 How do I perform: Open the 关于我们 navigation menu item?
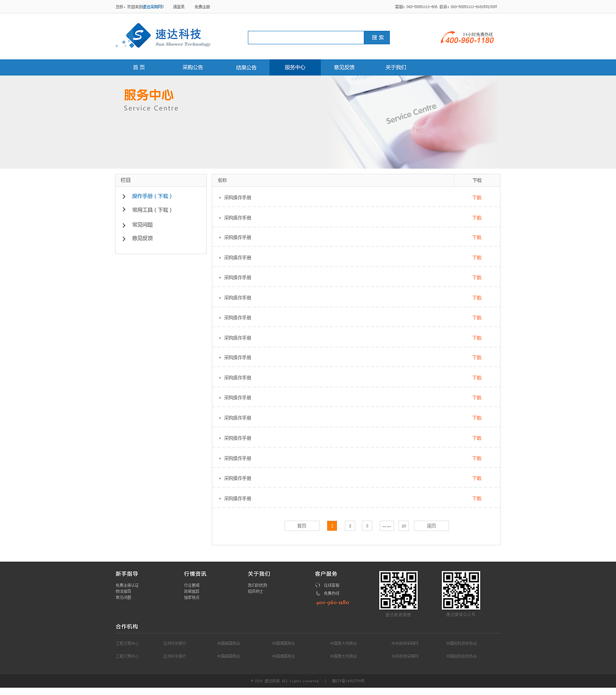click(x=395, y=67)
